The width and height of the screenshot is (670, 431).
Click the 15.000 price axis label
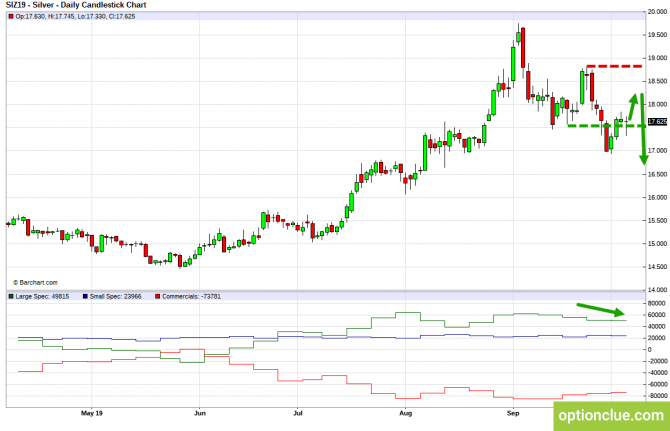[x=657, y=243]
